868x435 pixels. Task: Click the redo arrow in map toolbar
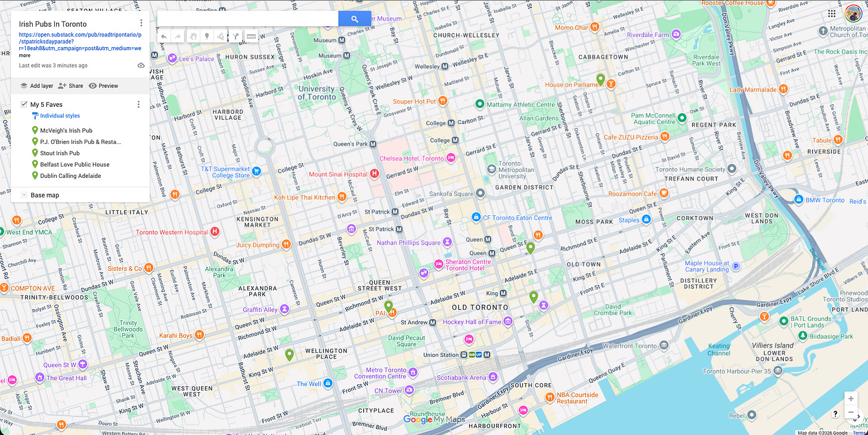point(177,36)
